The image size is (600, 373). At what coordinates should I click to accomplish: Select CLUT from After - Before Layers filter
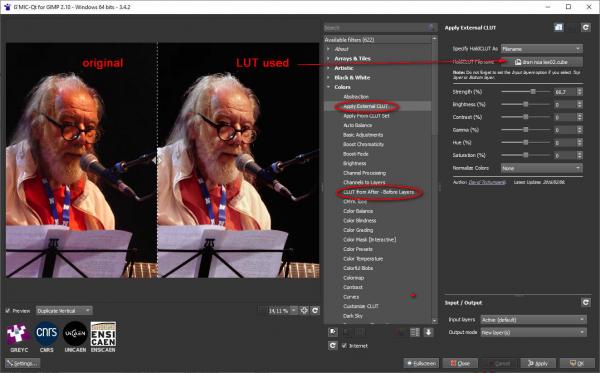coord(378,192)
